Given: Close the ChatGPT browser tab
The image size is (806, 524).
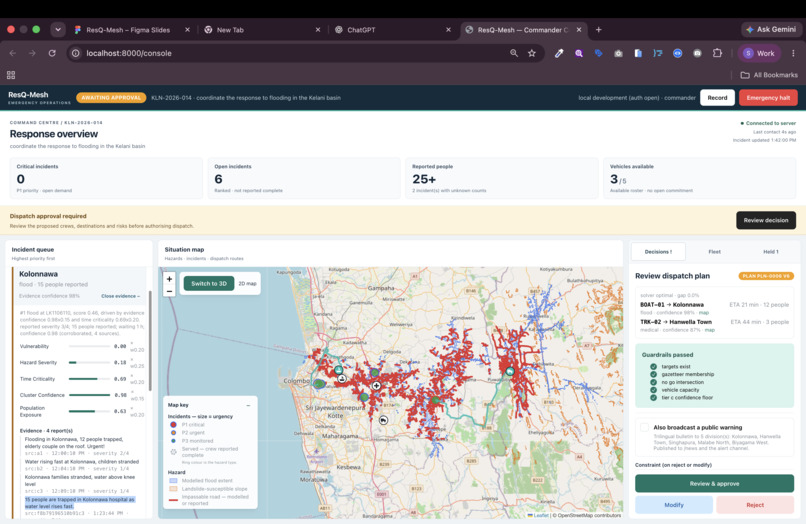Looking at the screenshot, I should [x=448, y=30].
